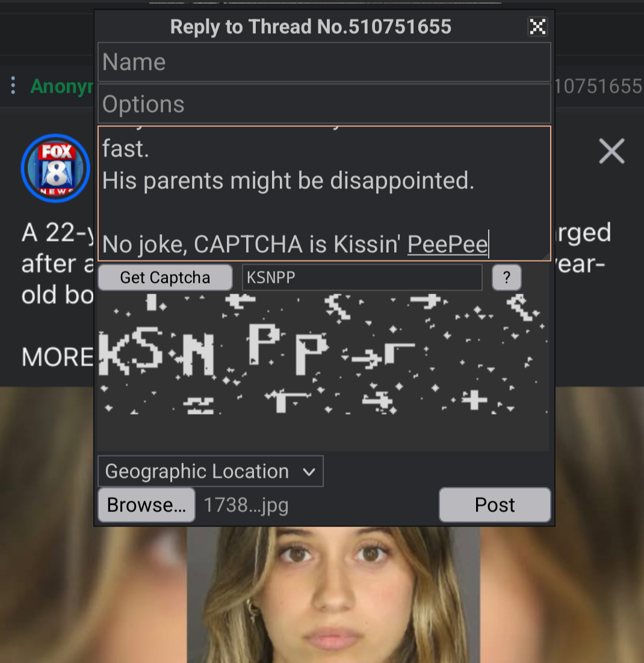Click the captcha help question mark

pos(506,277)
